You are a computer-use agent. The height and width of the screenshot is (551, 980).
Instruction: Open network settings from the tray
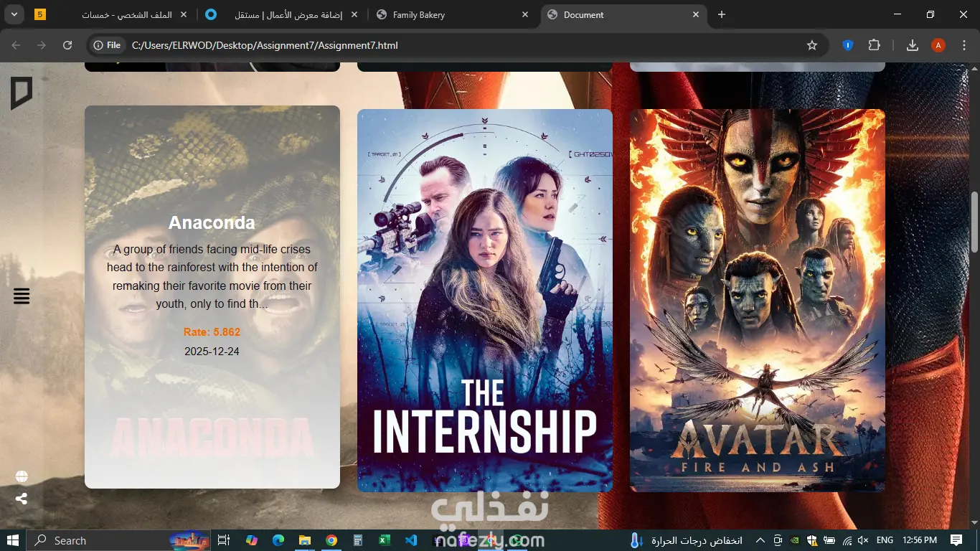click(847, 540)
